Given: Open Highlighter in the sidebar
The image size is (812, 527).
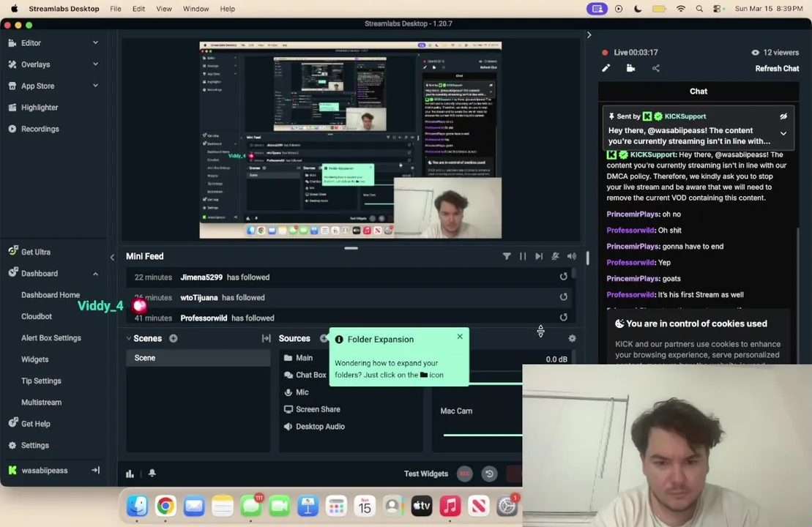Looking at the screenshot, I should (40, 108).
